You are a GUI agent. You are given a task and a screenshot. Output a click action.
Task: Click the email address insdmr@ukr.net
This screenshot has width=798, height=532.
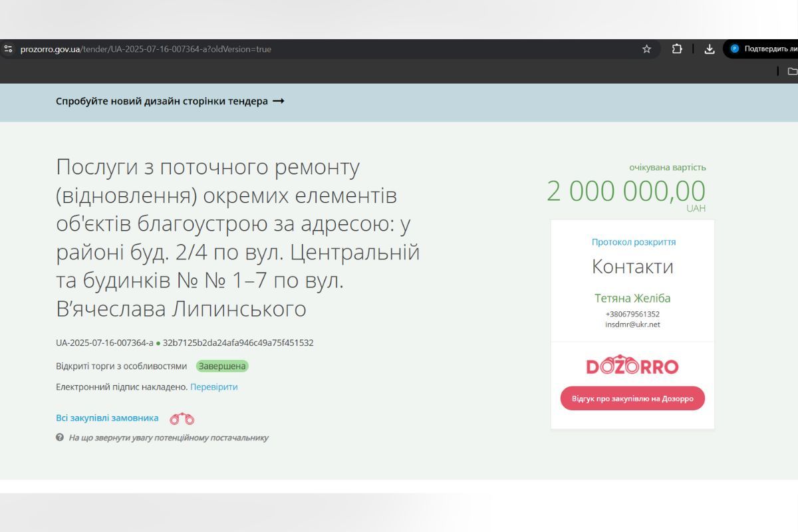[632, 325]
